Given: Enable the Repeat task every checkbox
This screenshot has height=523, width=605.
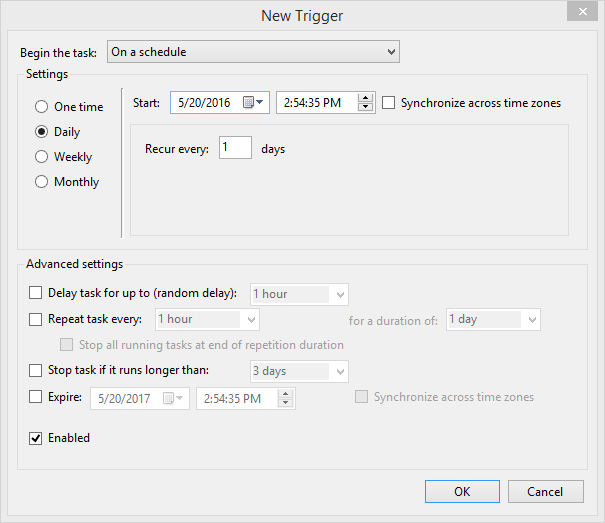Looking at the screenshot, I should click(35, 319).
